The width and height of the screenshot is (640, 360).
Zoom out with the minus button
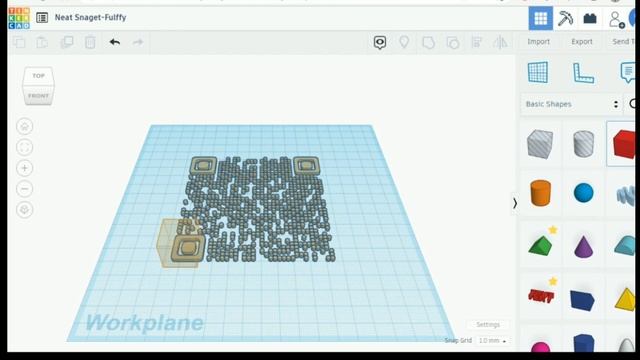(24, 189)
